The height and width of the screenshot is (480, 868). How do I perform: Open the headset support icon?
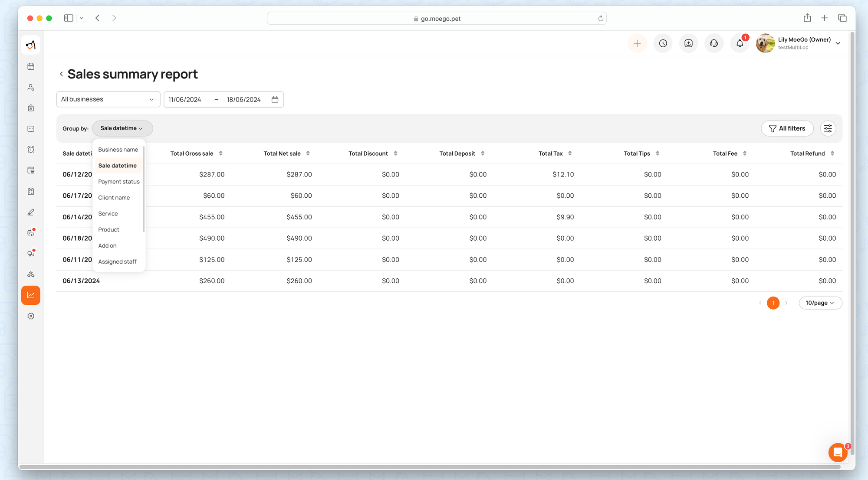pos(714,43)
